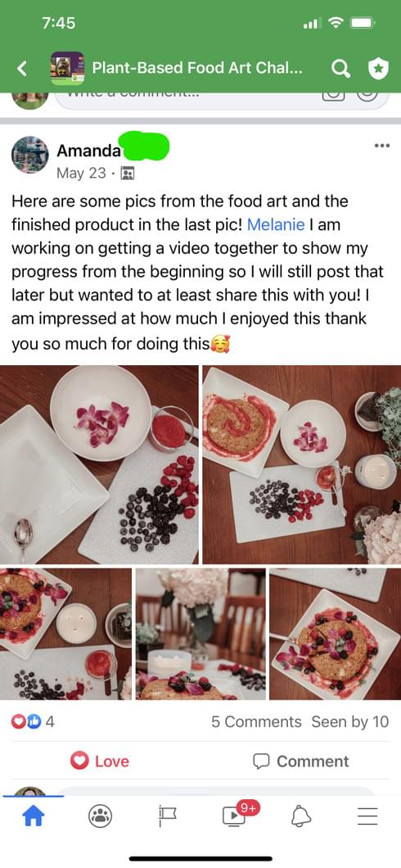Open the hamburger menu tab
This screenshot has width=401, height=868.
367,816
